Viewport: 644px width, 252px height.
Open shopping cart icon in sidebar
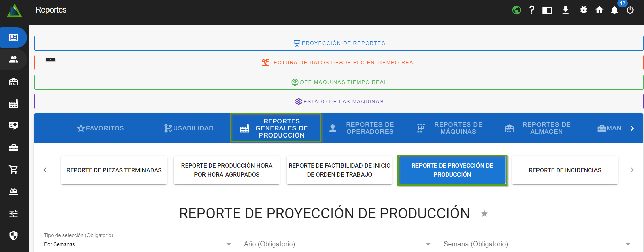point(14,170)
